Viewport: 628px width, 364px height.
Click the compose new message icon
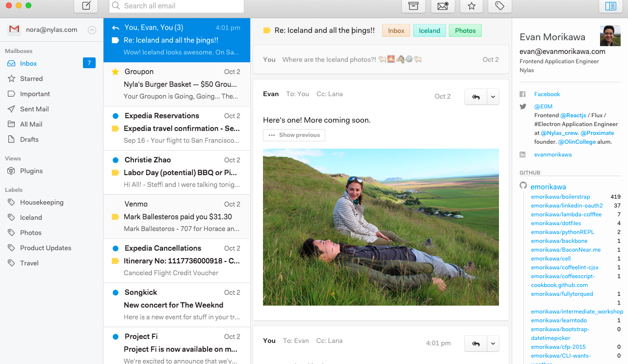pyautogui.click(x=86, y=6)
